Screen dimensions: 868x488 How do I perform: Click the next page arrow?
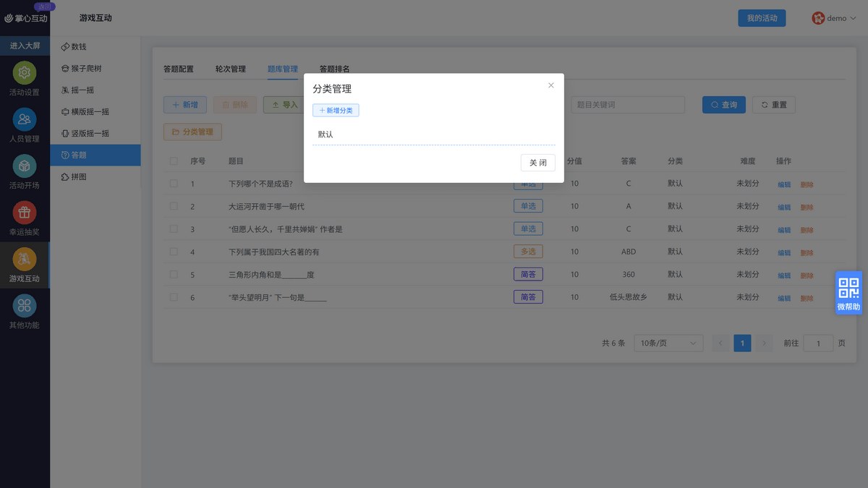(x=765, y=343)
